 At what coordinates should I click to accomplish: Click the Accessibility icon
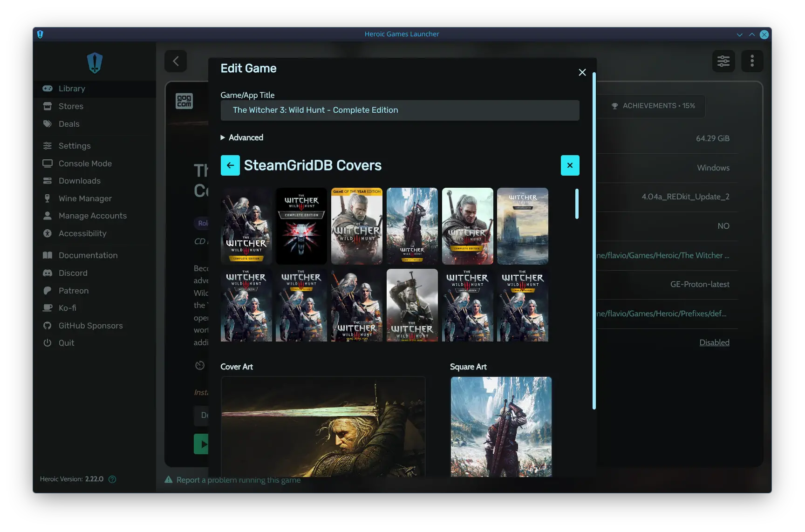click(48, 233)
